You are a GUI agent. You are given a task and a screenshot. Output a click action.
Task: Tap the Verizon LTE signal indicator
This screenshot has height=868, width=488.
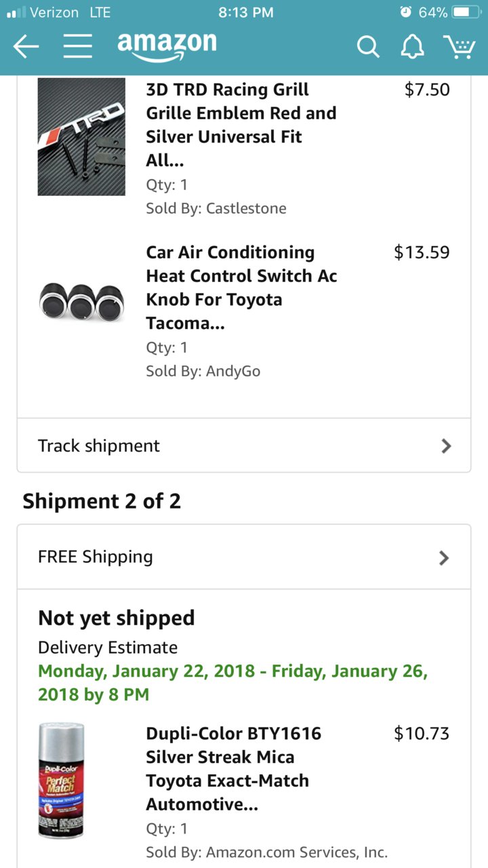[58, 12]
